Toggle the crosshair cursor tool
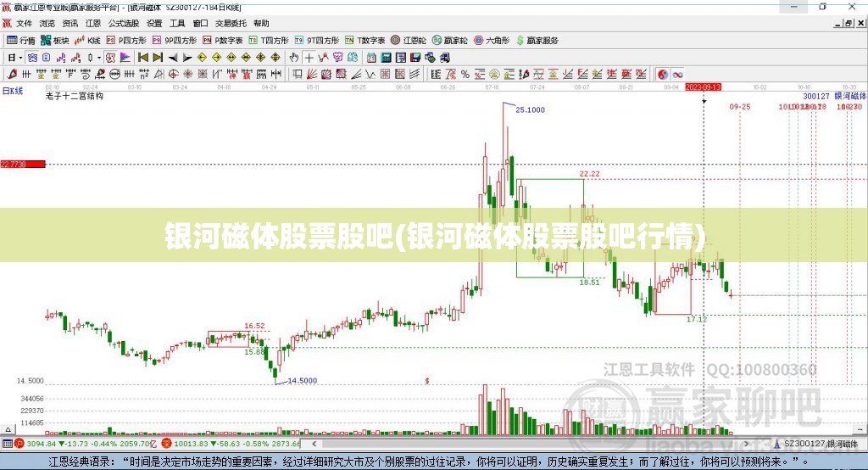 [x=309, y=58]
